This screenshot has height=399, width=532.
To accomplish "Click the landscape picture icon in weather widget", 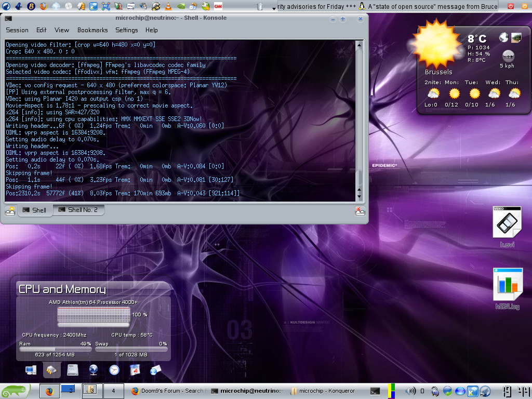I will (516, 37).
